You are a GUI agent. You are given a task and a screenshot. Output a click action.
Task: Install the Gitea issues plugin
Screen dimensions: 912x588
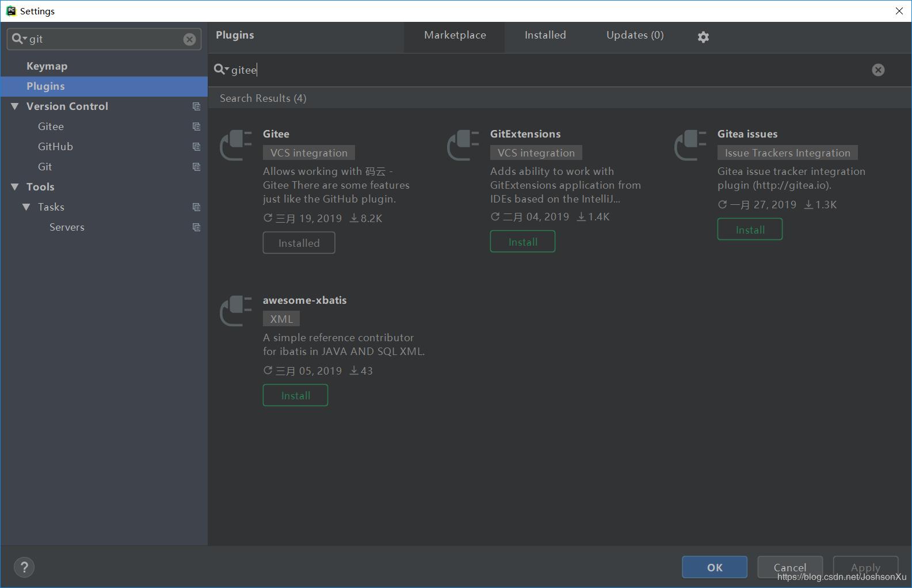[x=750, y=230]
